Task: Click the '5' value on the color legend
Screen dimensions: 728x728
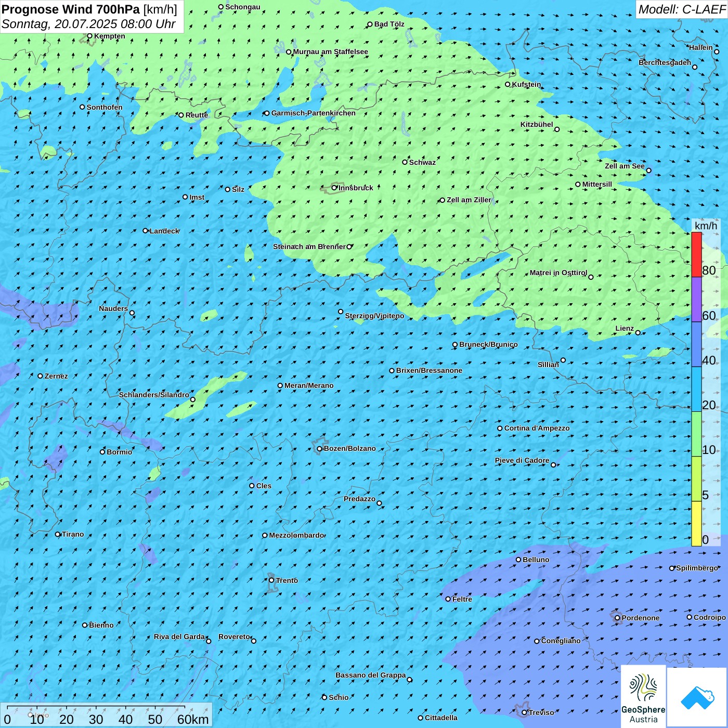Action: click(706, 495)
